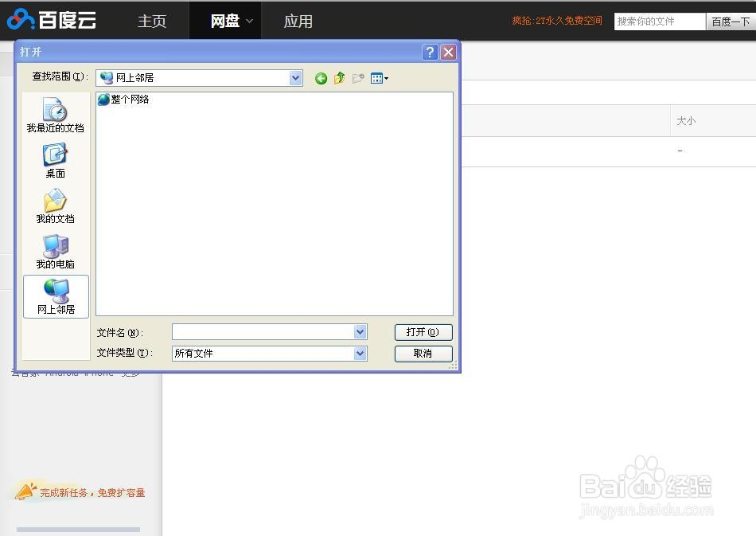Click the Create New Folder icon
The height and width of the screenshot is (536, 756).
click(357, 77)
